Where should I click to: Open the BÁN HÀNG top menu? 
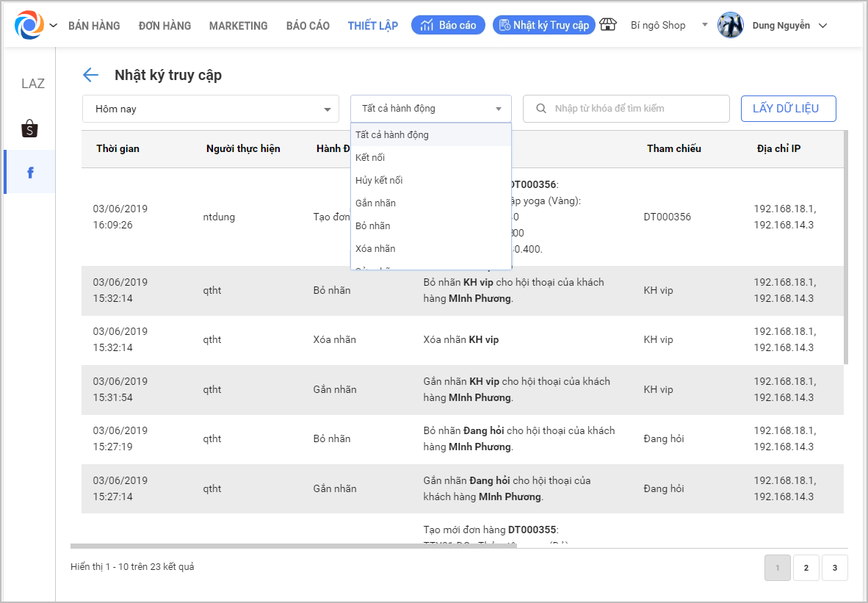point(94,26)
